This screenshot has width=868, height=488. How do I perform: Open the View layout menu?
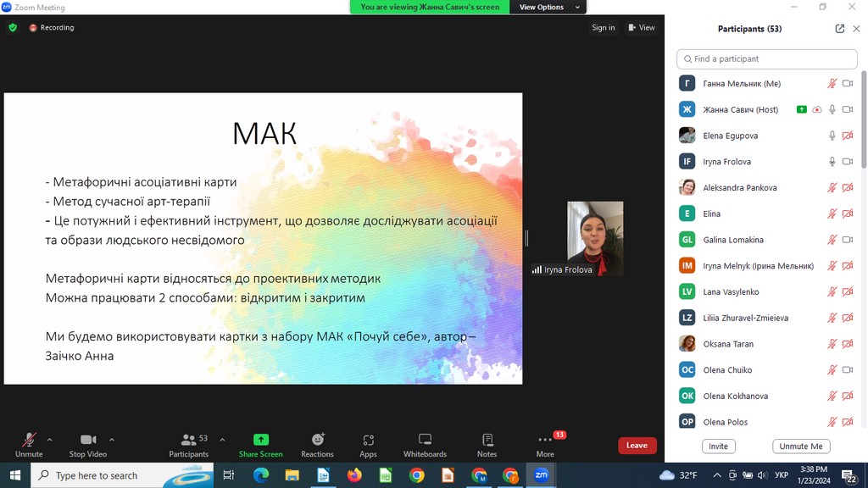[642, 27]
